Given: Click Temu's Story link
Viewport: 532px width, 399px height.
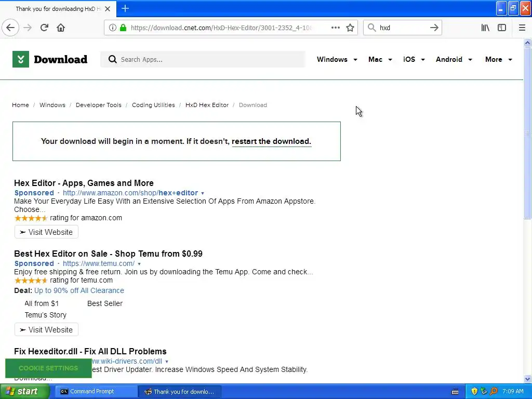Looking at the screenshot, I should [46, 315].
